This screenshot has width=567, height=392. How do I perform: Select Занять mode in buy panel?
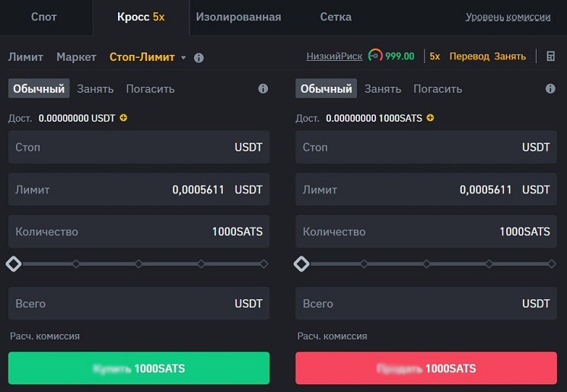click(x=95, y=89)
